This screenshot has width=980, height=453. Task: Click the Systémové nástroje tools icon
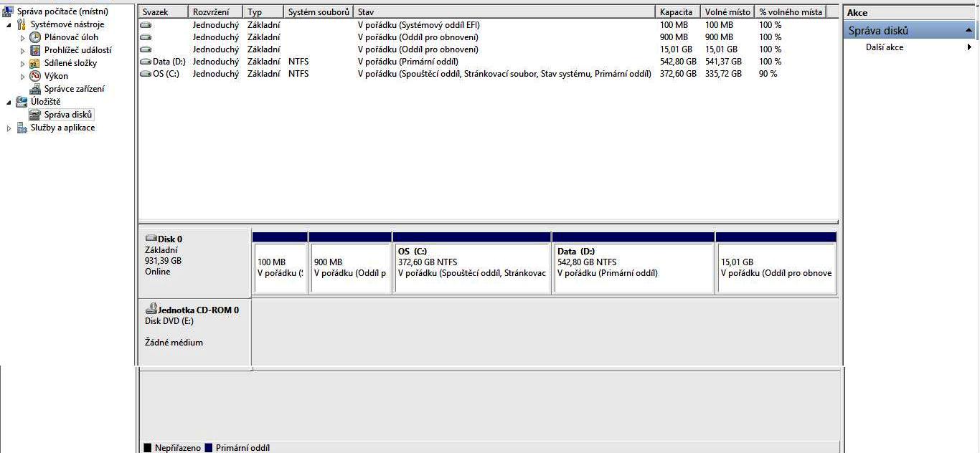[x=22, y=24]
